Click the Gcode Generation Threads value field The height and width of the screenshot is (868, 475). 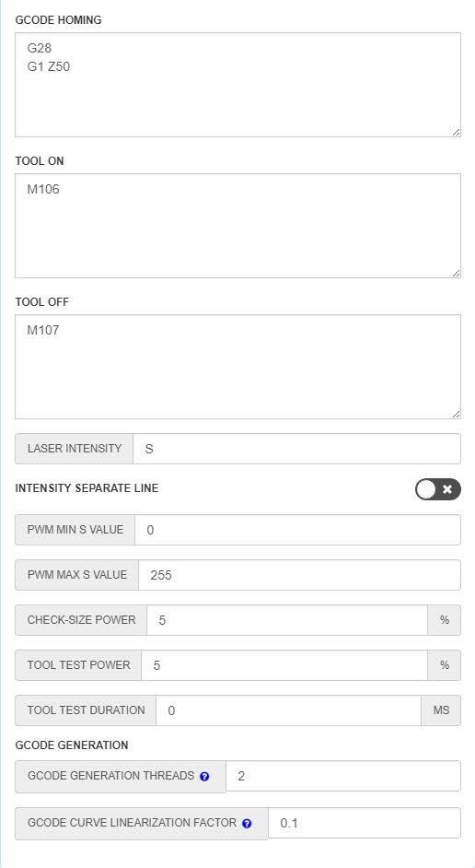click(342, 776)
